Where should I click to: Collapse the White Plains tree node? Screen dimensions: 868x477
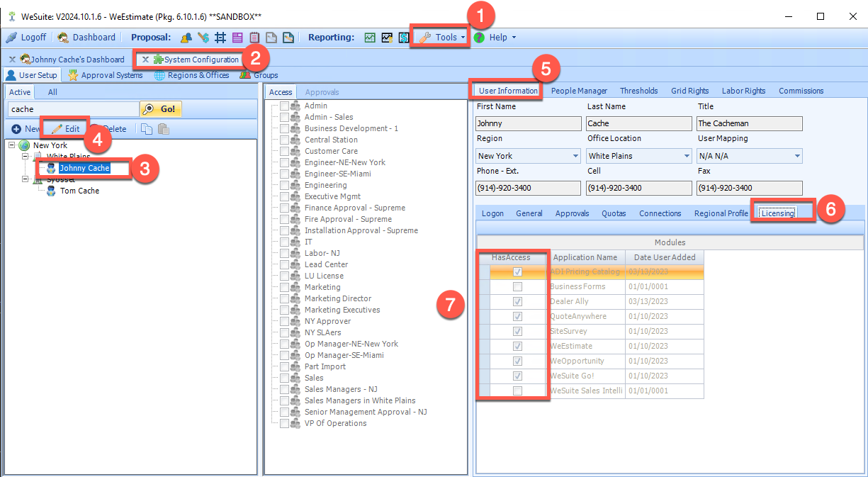tap(26, 157)
